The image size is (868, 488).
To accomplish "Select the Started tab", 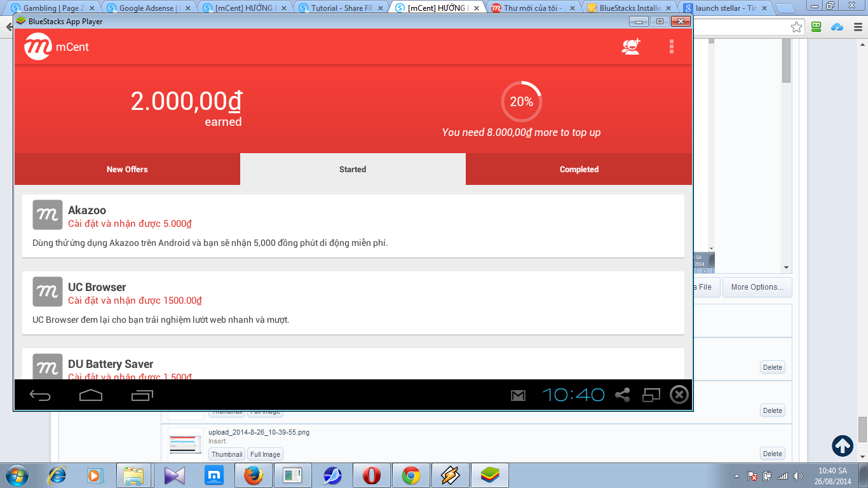I will click(x=353, y=169).
